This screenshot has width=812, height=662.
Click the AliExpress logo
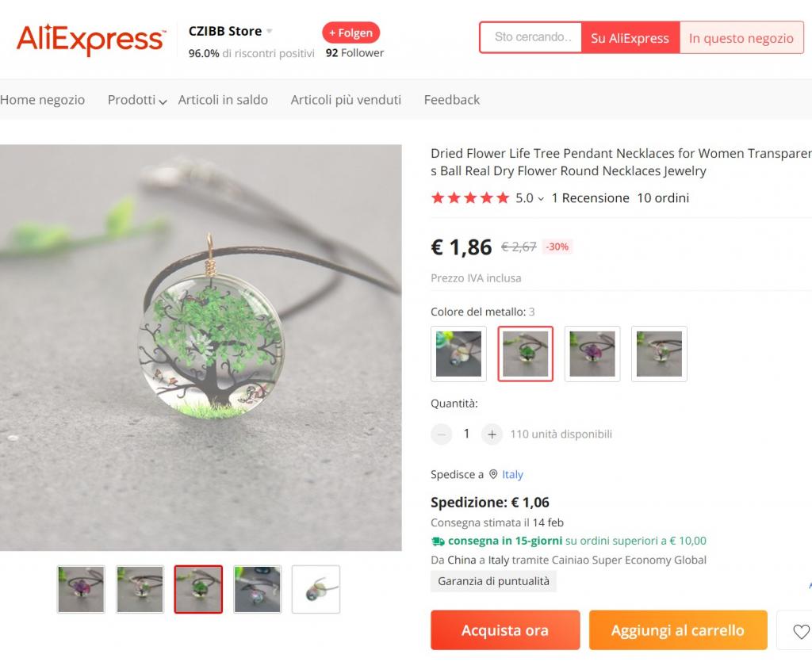pyautogui.click(x=91, y=40)
